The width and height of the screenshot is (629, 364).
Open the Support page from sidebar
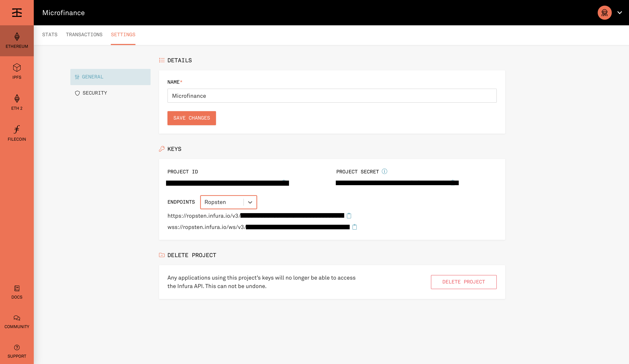click(x=17, y=351)
